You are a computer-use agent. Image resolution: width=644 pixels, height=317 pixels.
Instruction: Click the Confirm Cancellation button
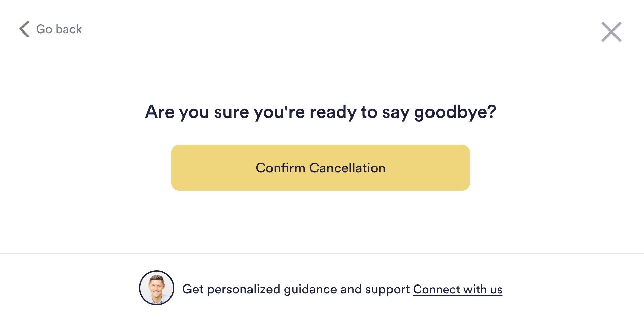[x=320, y=168]
